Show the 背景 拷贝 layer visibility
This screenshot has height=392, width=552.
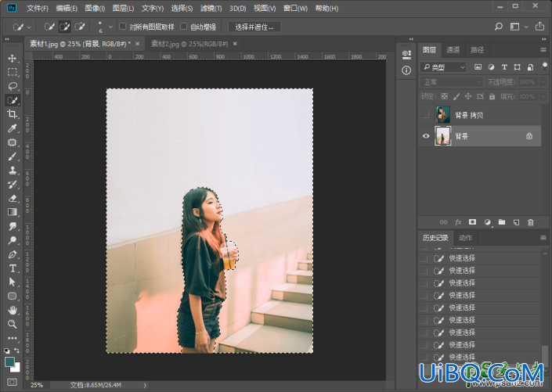click(x=426, y=115)
